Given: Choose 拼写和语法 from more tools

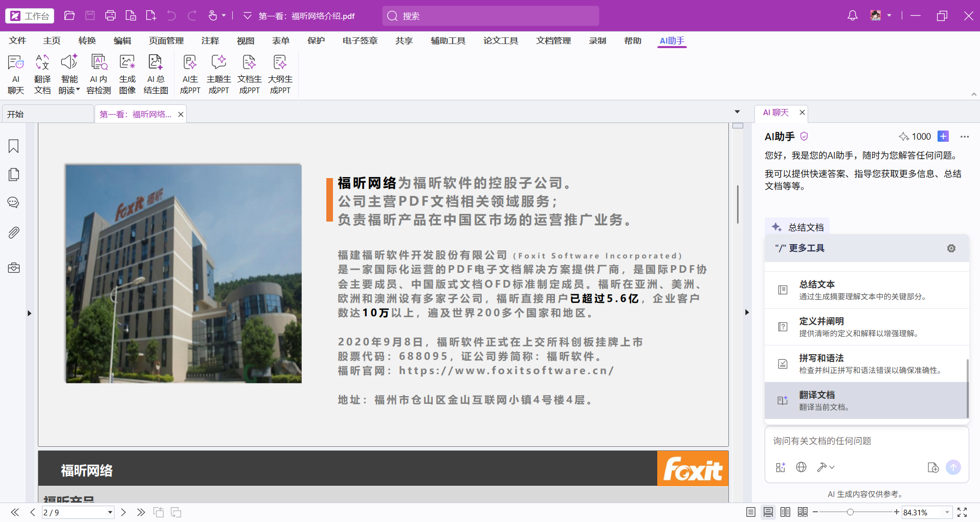Looking at the screenshot, I should tap(866, 363).
